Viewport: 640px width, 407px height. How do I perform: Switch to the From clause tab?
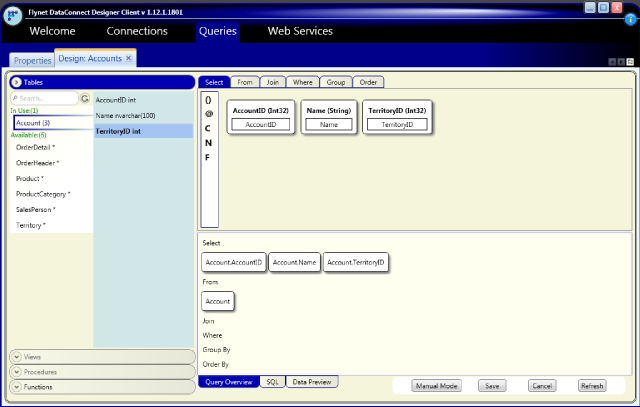coord(245,82)
